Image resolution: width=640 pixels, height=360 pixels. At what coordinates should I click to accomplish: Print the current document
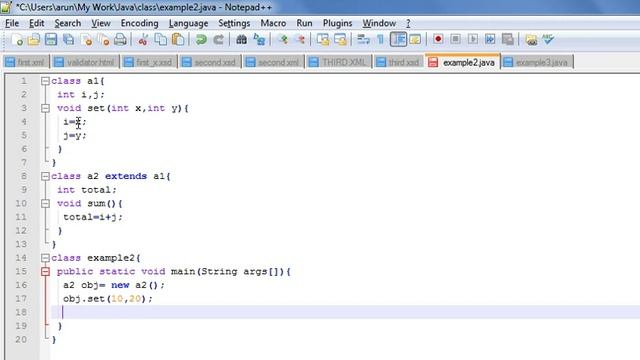tap(120, 40)
